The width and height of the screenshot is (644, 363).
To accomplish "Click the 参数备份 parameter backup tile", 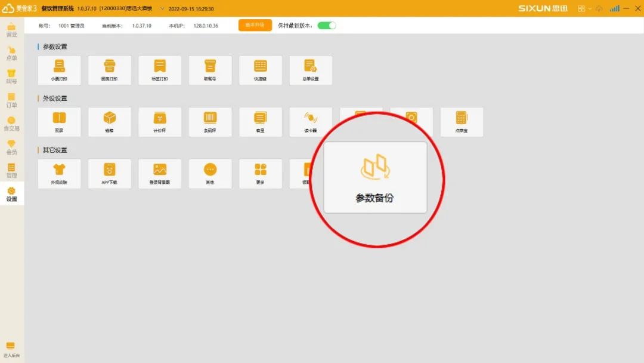I will coord(375,177).
